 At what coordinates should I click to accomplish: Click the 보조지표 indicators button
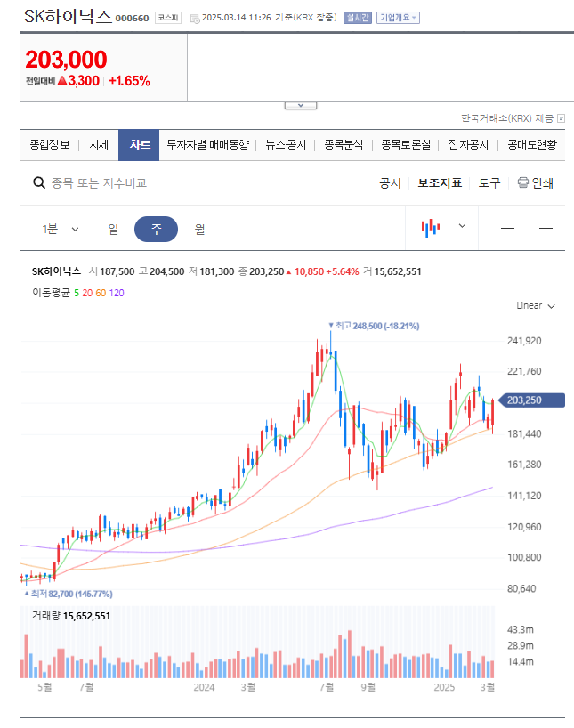pyautogui.click(x=440, y=183)
